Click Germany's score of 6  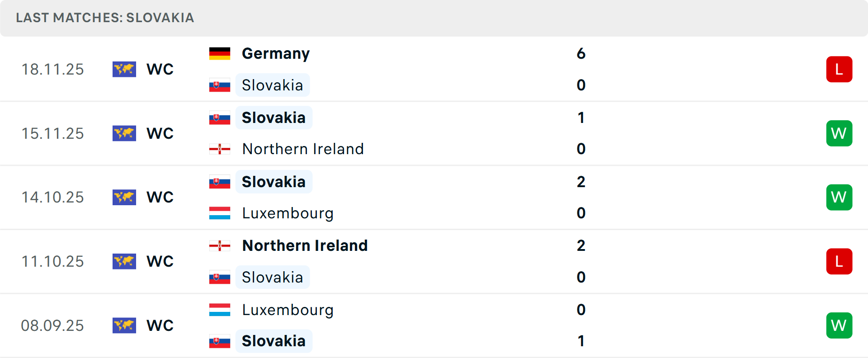[581, 53]
